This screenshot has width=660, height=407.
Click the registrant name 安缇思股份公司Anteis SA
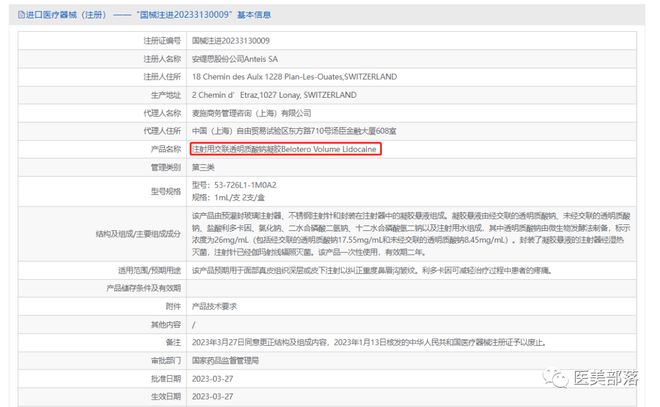235,59
